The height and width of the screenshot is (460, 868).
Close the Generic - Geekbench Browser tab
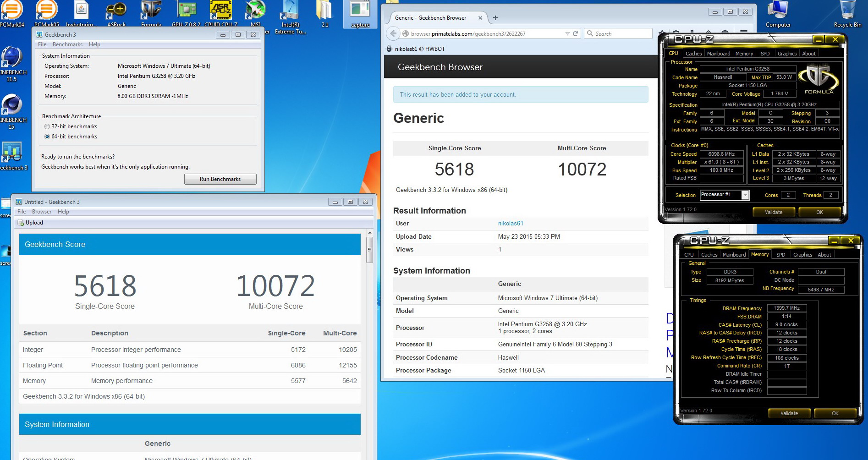[480, 18]
